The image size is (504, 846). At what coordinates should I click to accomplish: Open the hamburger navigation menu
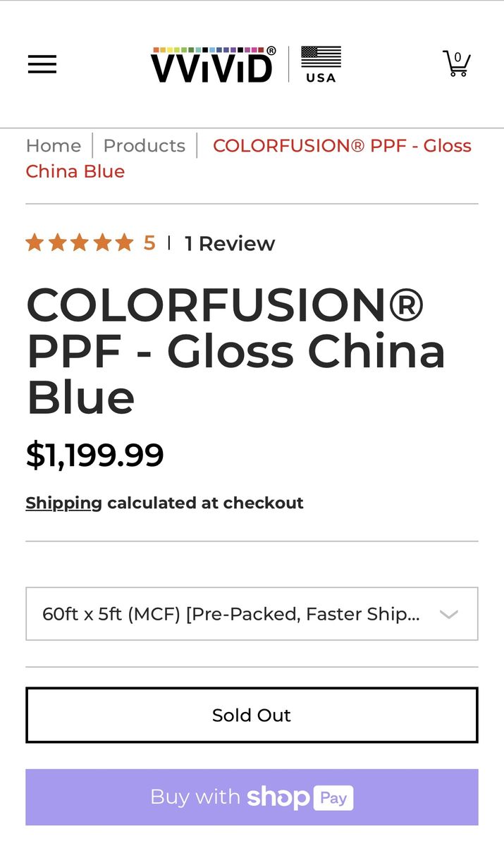[x=42, y=64]
